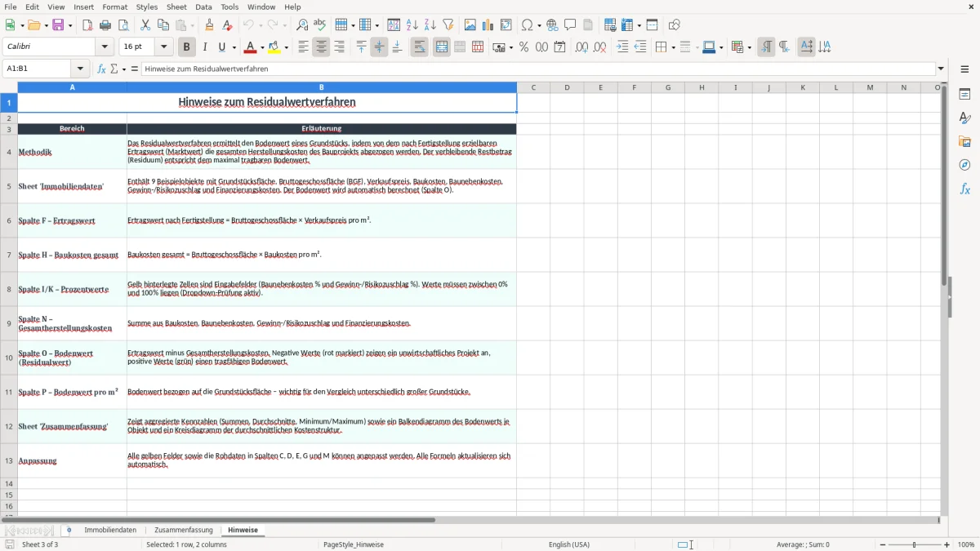Toggle Center Vertically alignment
The width and height of the screenshot is (980, 551).
379,47
